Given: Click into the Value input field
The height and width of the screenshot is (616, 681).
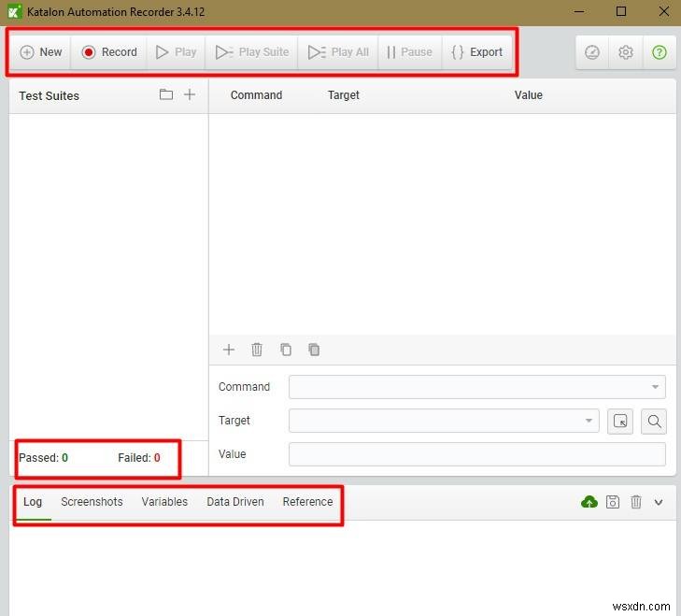Looking at the screenshot, I should click(476, 454).
